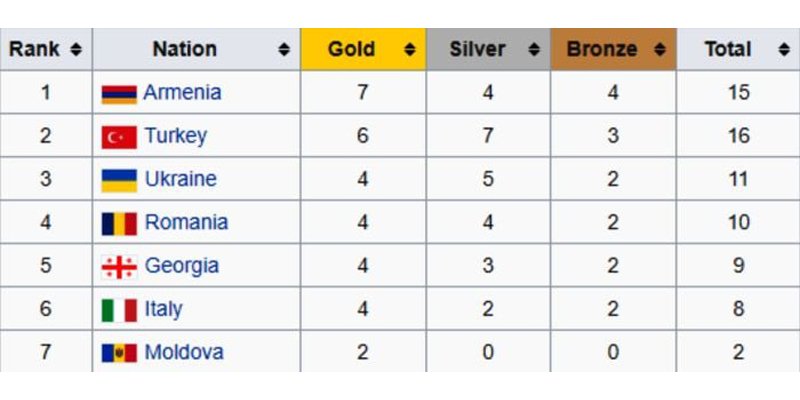Sort by Gold medals arrow

(409, 49)
